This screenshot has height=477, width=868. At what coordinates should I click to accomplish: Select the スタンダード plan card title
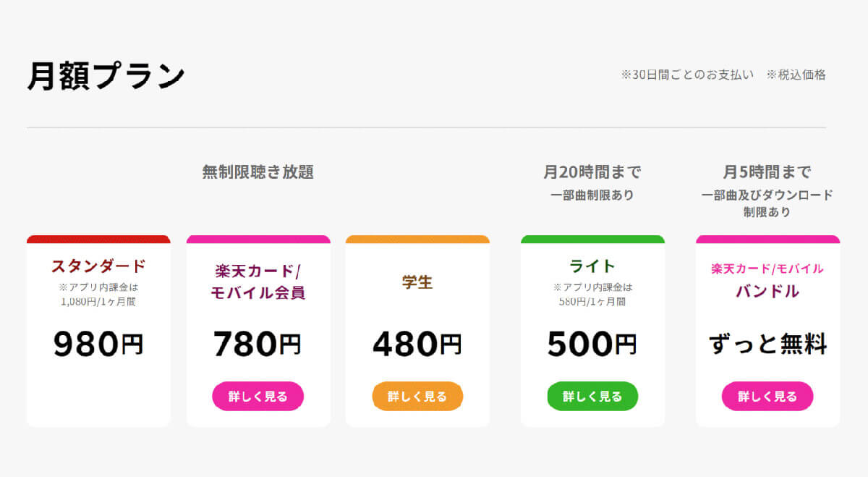(x=98, y=266)
